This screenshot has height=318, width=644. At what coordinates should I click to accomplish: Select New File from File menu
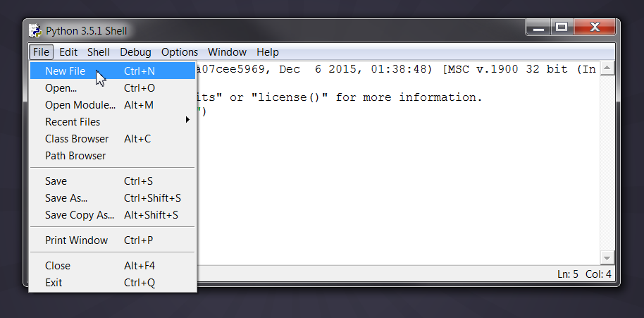tap(113, 71)
